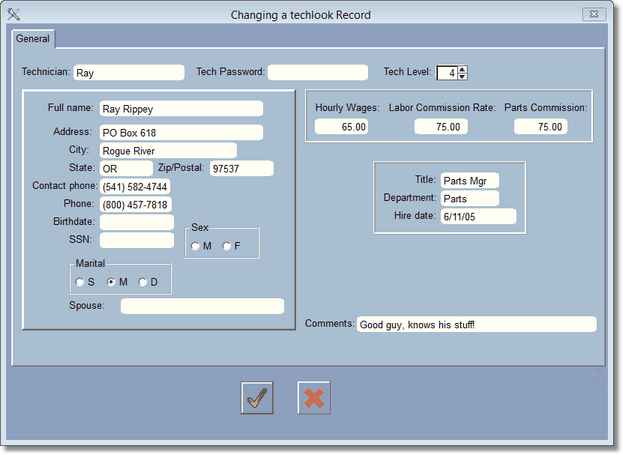Click the Full name field

(181, 108)
